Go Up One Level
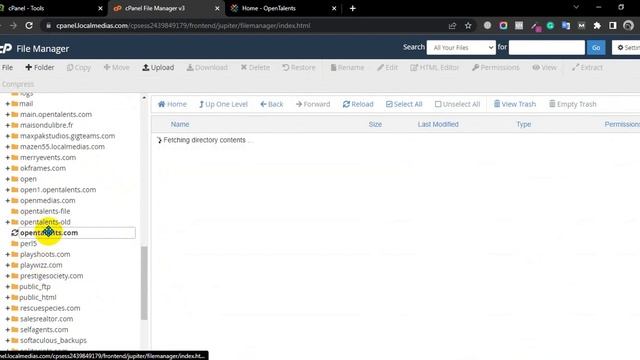This screenshot has width=640, height=360. click(x=223, y=104)
